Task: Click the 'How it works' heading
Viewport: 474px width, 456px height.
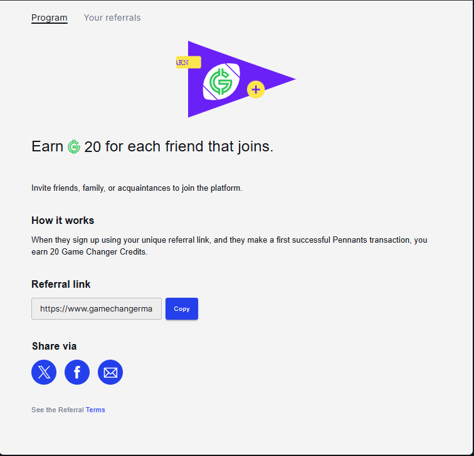Action: tap(63, 220)
